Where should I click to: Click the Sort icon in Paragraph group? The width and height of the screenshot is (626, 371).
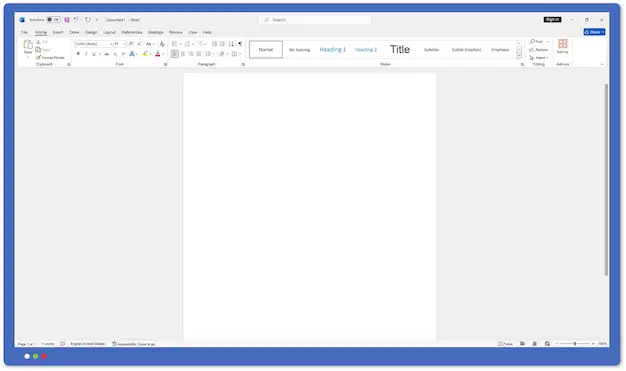[x=231, y=44]
